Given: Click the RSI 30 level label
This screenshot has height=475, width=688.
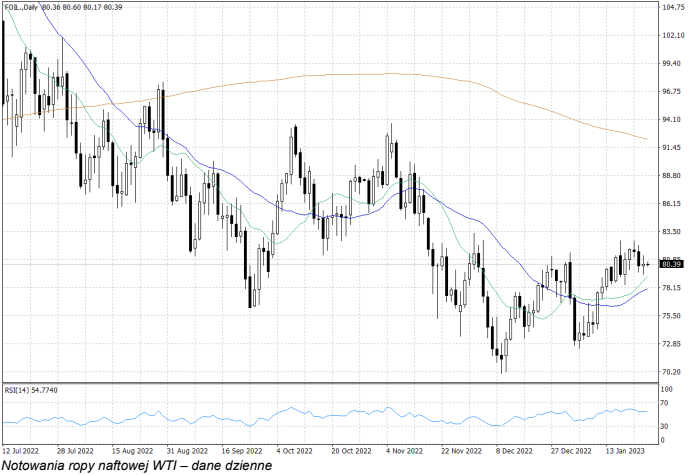Looking at the screenshot, I should (x=664, y=426).
